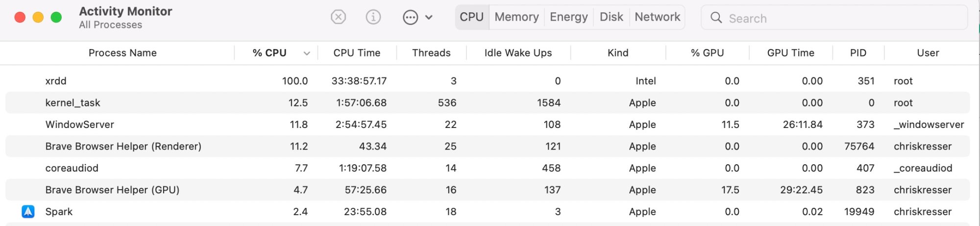Toggle the % CPU sort direction arrow
Viewport: 980px width, 226px height.
point(307,53)
